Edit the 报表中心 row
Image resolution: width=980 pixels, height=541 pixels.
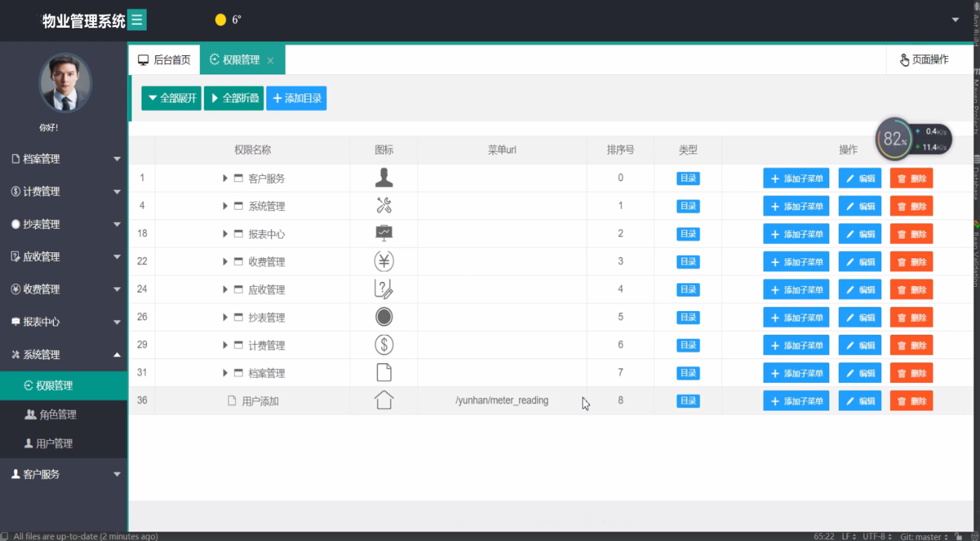click(860, 234)
